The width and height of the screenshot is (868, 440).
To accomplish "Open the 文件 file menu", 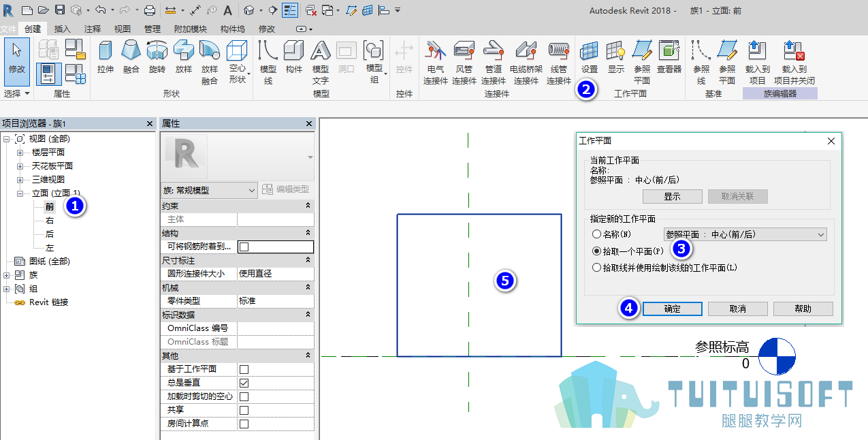I will [x=8, y=29].
